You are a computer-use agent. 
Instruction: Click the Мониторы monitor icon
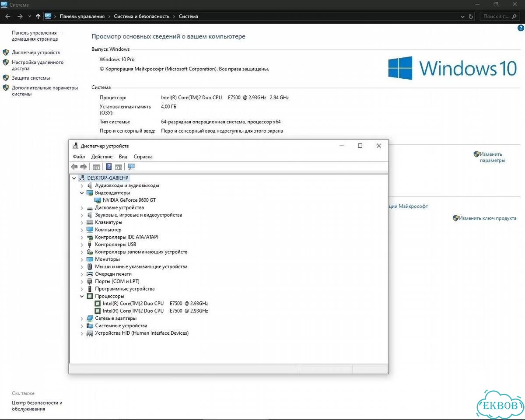pyautogui.click(x=90, y=259)
